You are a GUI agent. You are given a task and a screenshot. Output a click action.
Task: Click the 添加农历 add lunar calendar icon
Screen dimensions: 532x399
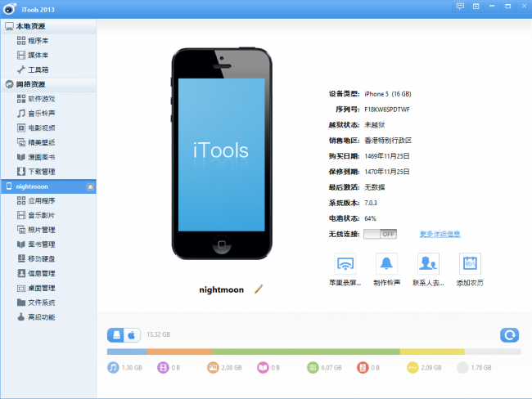tap(470, 264)
